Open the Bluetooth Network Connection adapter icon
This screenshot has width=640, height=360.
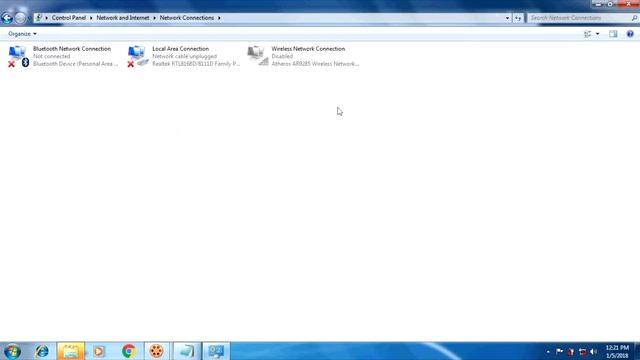point(18,56)
